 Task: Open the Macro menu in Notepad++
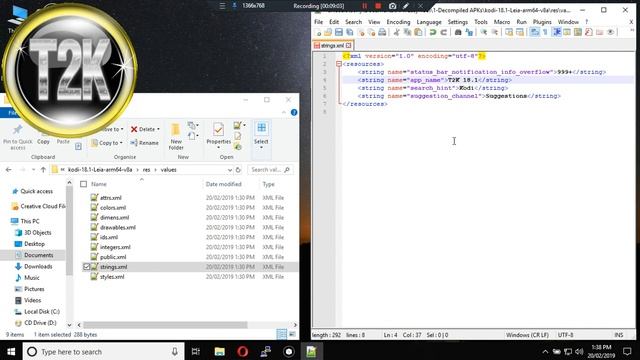[502, 22]
